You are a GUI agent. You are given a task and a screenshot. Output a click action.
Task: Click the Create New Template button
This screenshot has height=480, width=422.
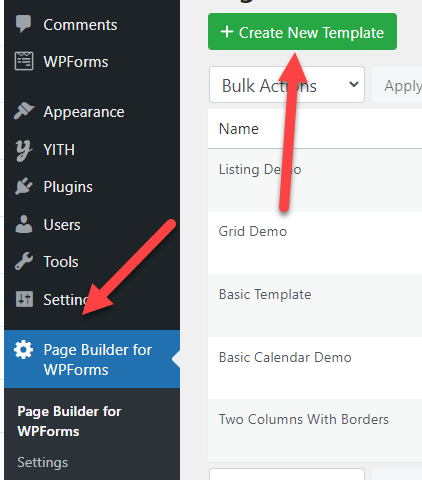[x=302, y=32]
